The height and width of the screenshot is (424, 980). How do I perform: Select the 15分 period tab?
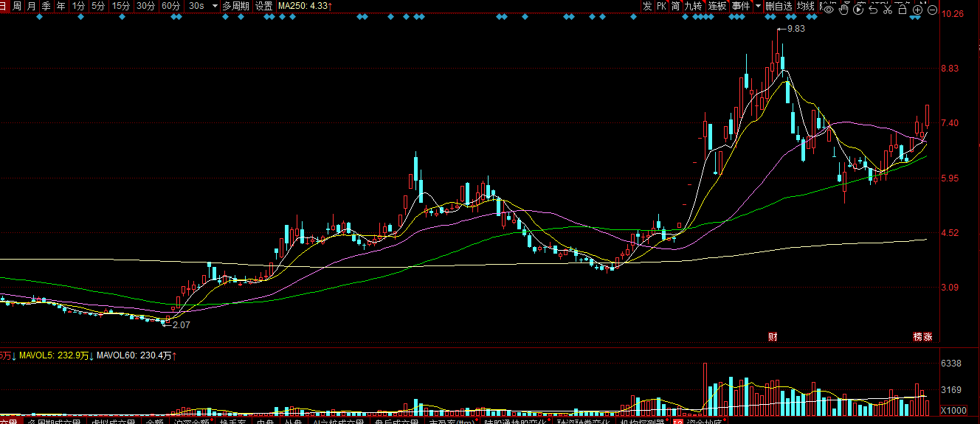coord(121,6)
